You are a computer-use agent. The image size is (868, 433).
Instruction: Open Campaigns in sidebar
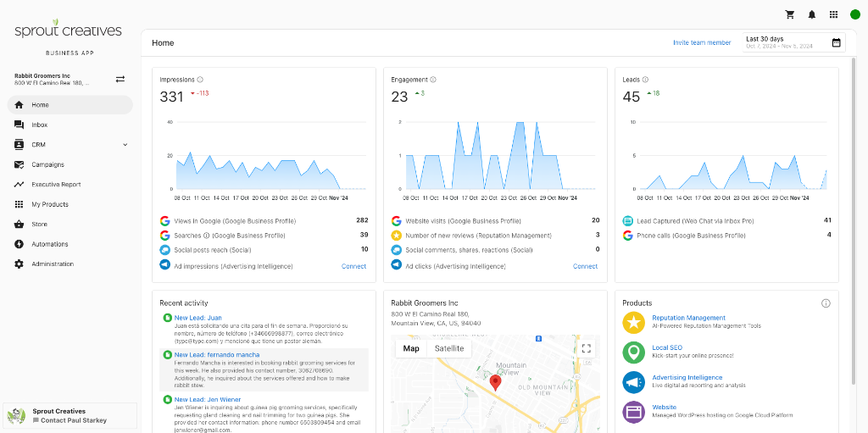70,164
